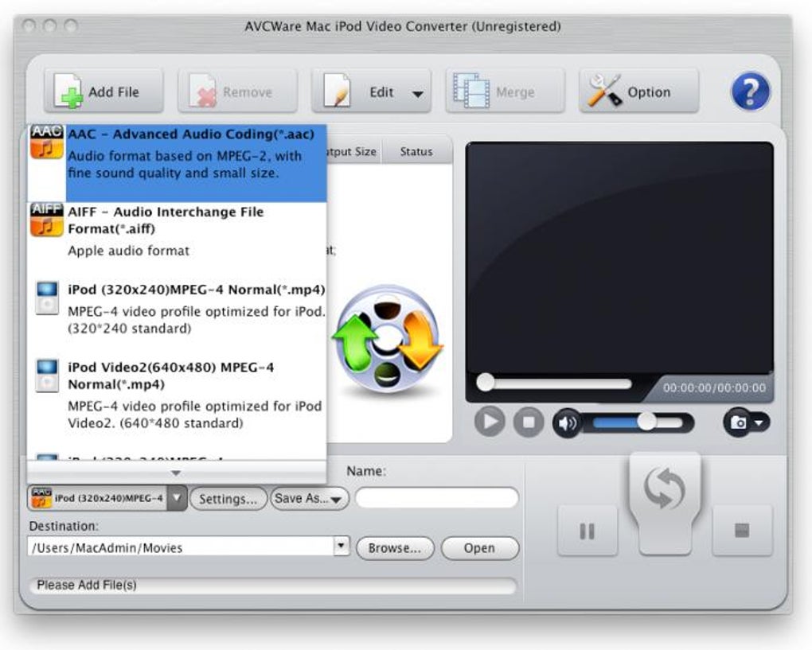The height and width of the screenshot is (650, 812).
Task: Click the Merge filmstrip button
Action: [505, 91]
